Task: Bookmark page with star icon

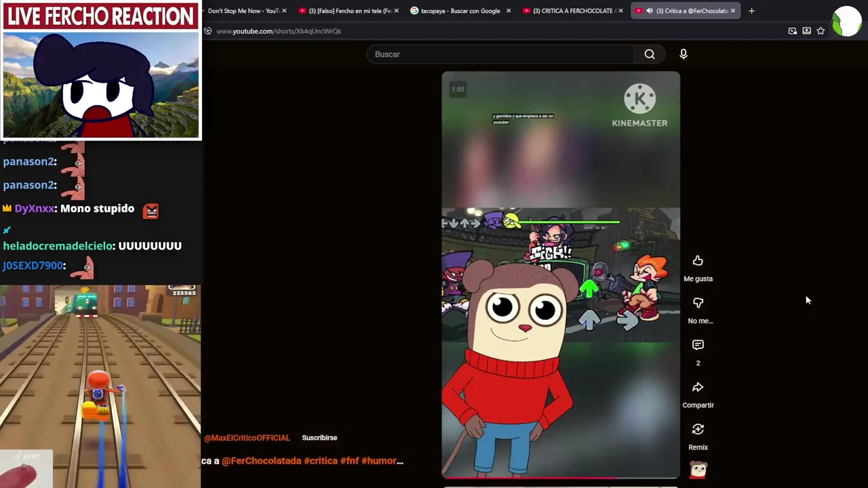Action: (821, 31)
